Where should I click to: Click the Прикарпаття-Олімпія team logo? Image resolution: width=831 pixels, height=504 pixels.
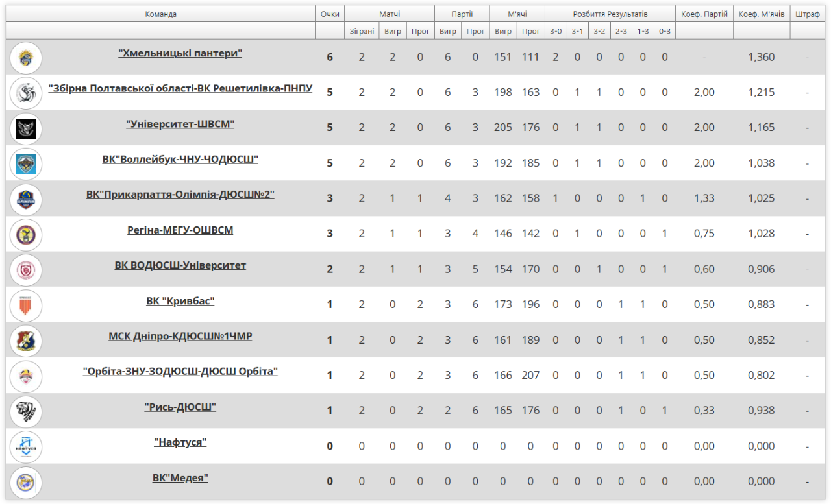point(26,198)
